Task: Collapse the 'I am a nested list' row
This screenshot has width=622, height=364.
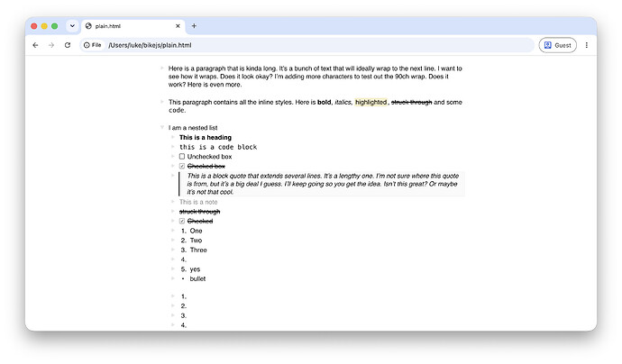Action: [162, 127]
